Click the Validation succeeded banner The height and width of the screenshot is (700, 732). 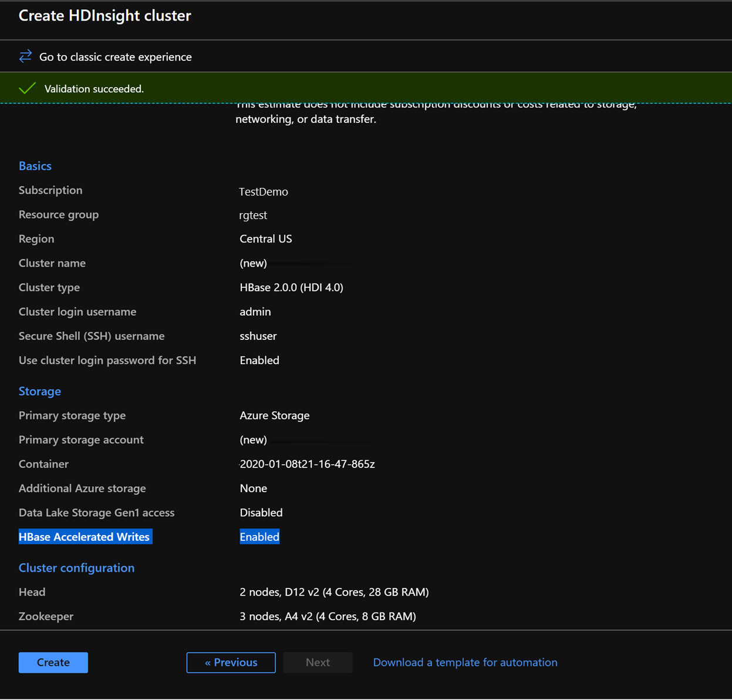pos(94,88)
